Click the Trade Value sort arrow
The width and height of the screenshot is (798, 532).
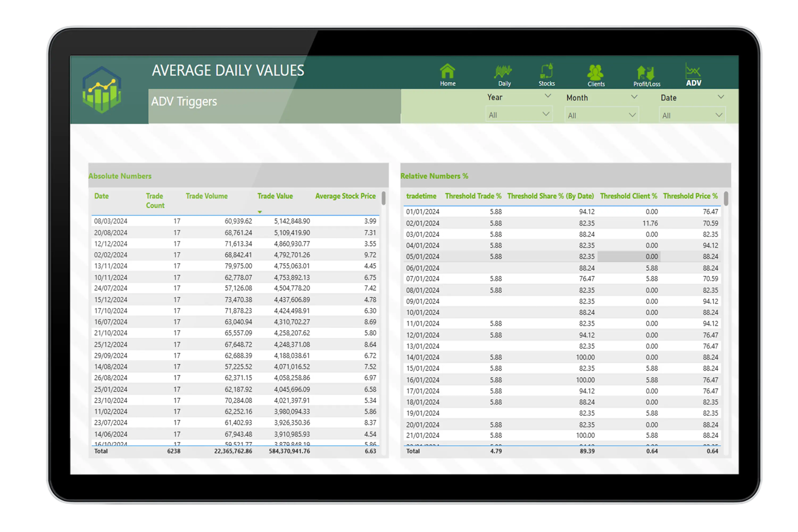(260, 212)
